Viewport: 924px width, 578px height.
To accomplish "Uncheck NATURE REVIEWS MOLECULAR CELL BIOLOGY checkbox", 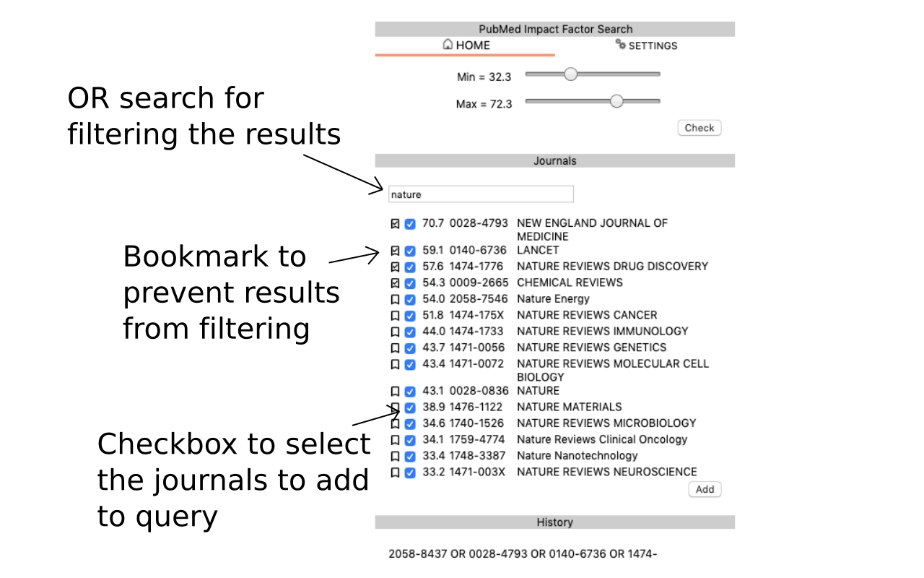I will click(x=410, y=364).
